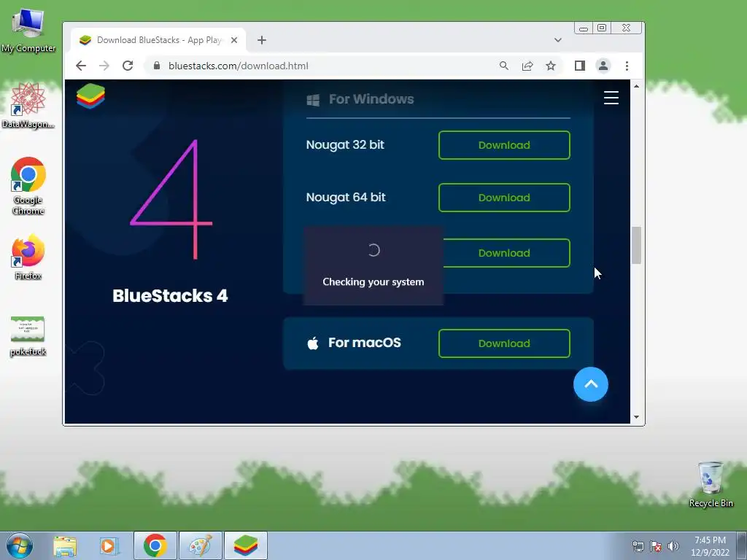
Task: Select the Recycle Bin desktop icon
Action: [711, 485]
